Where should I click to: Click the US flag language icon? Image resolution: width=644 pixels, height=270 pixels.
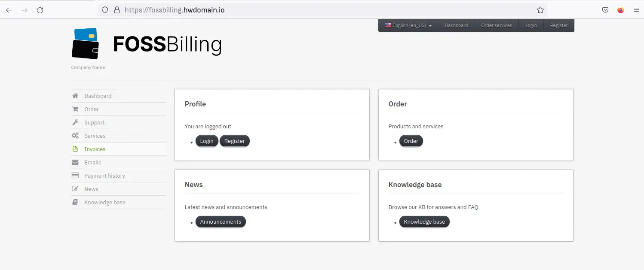click(x=388, y=25)
